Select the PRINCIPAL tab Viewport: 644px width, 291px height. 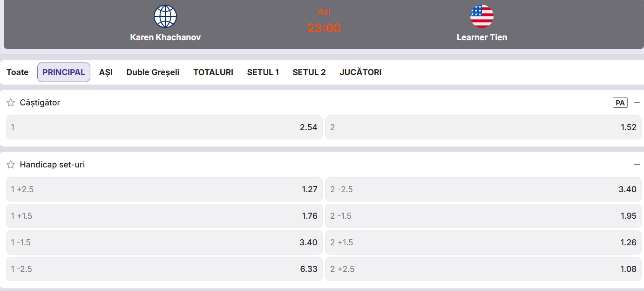[x=64, y=72]
